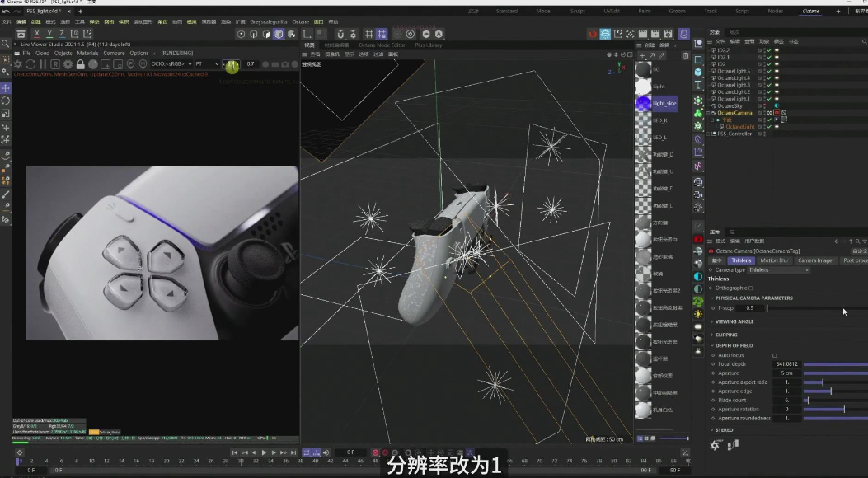Click the red record keyframe button
Image resolution: width=868 pixels, height=478 pixels.
(375, 452)
